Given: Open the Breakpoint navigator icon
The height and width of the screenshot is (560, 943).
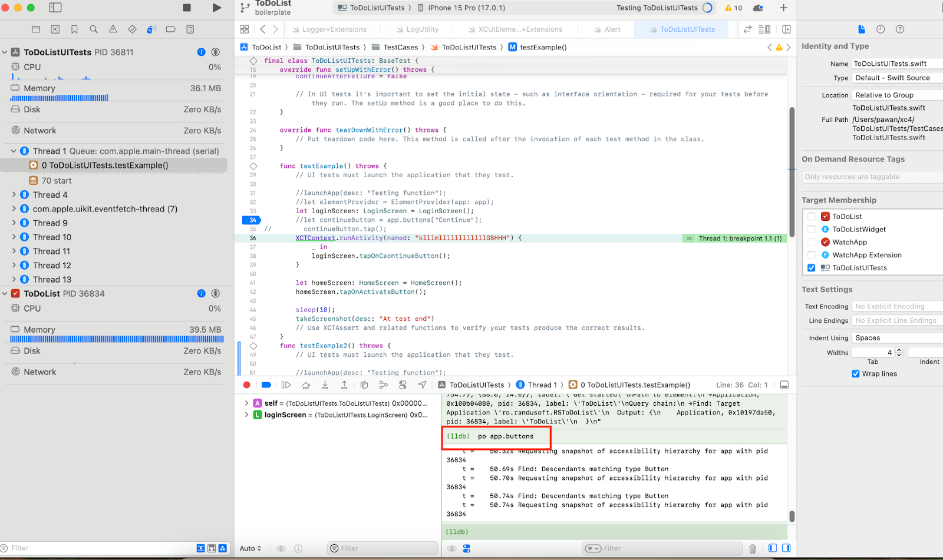Looking at the screenshot, I should click(171, 29).
